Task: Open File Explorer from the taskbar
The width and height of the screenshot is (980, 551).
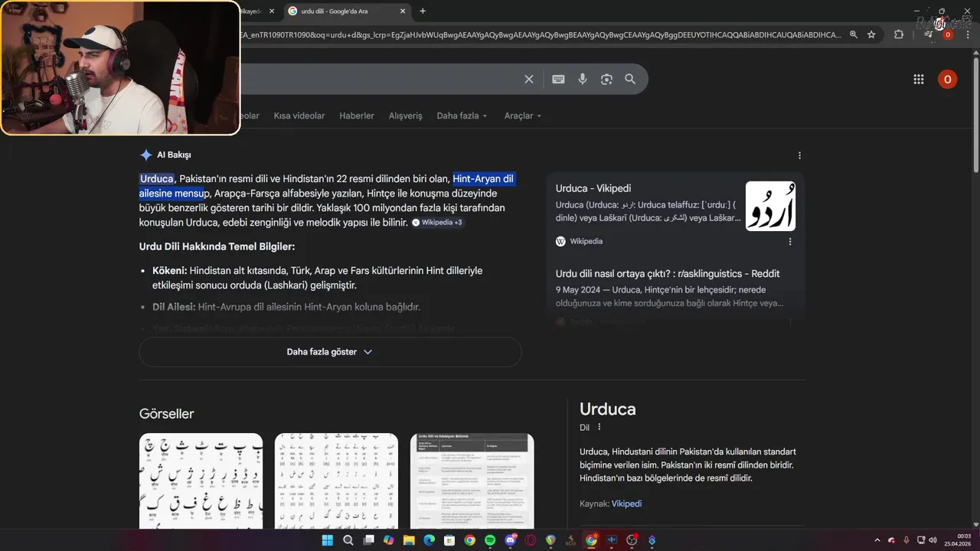Action: tap(409, 540)
